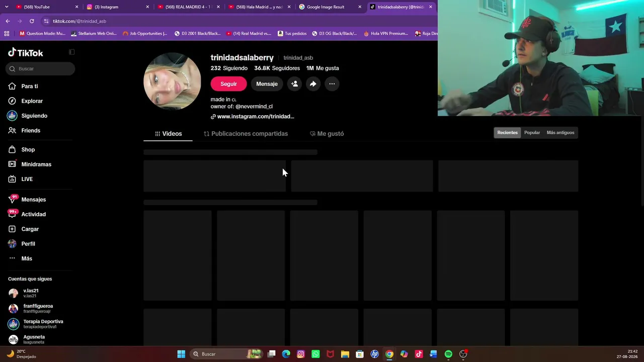Screen dimensions: 644x362
Task: Select the Videos tab
Action: (168, 134)
